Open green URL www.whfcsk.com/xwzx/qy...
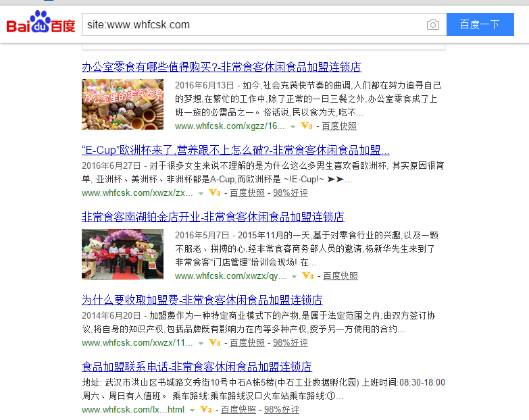 (230, 276)
